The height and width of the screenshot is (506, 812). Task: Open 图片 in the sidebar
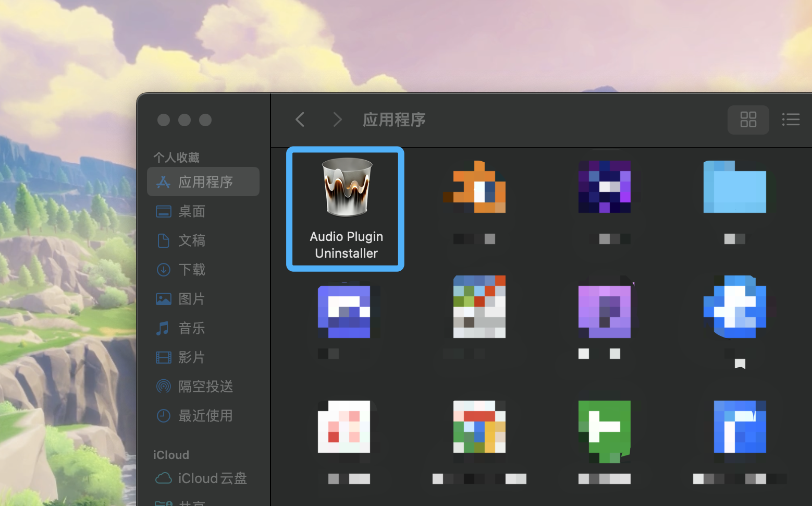click(x=203, y=299)
